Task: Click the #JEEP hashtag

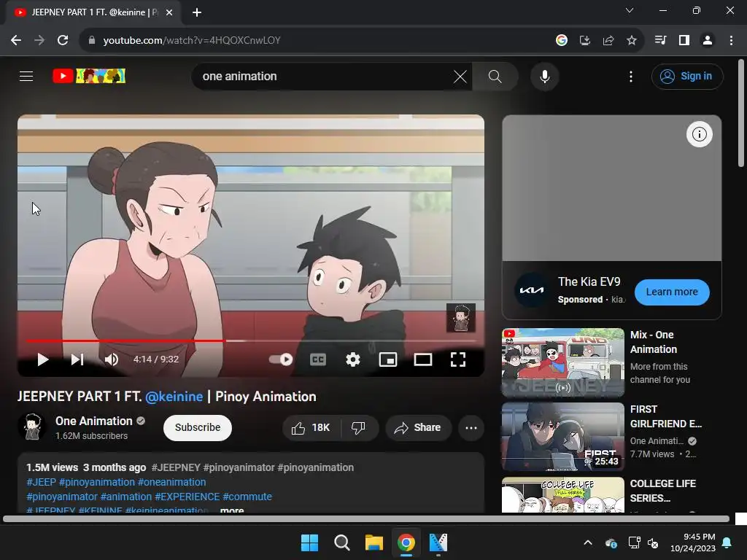Action: (41, 482)
